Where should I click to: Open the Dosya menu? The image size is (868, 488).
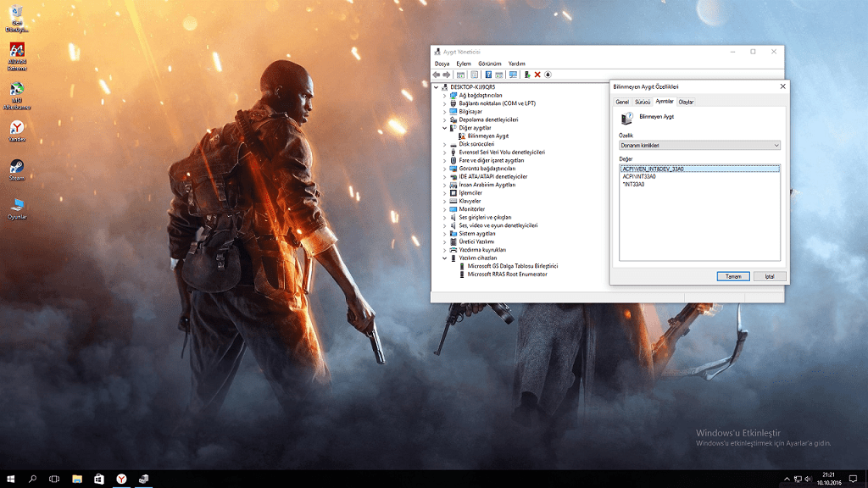[442, 64]
